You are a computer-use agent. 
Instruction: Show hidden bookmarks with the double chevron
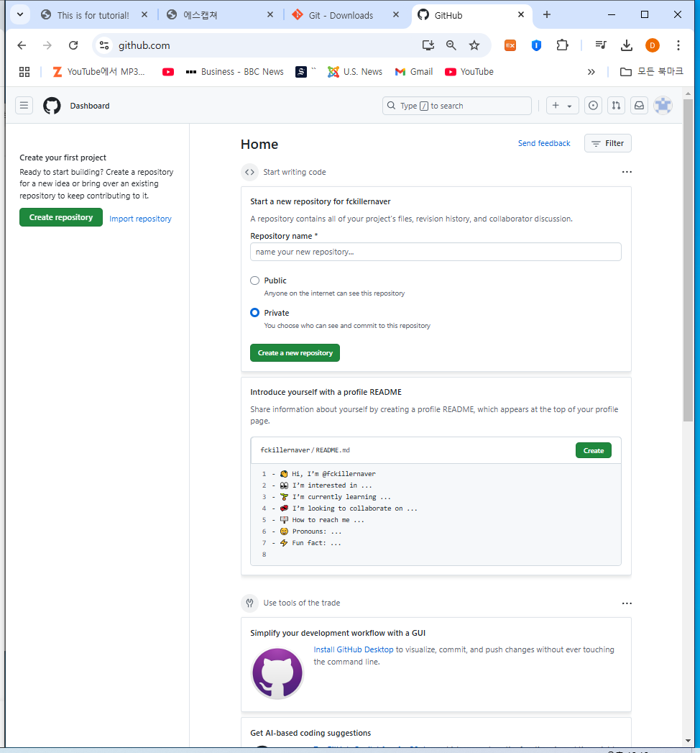pos(591,71)
